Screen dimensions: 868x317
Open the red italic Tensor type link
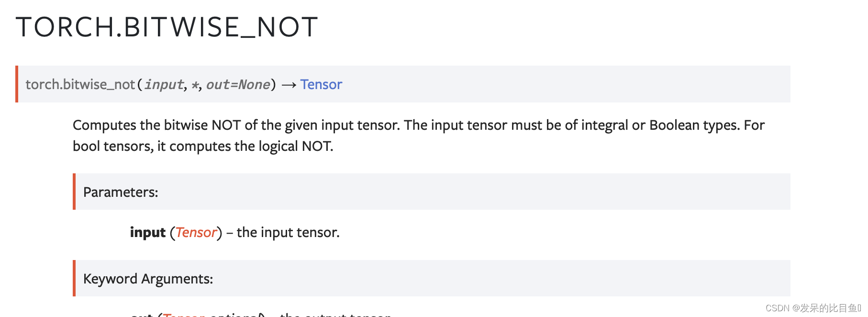click(196, 233)
